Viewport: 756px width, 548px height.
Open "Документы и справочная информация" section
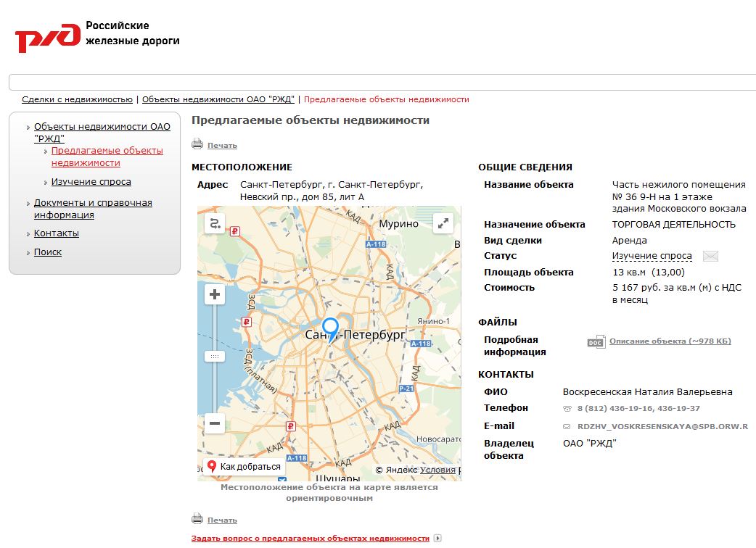pyautogui.click(x=93, y=209)
